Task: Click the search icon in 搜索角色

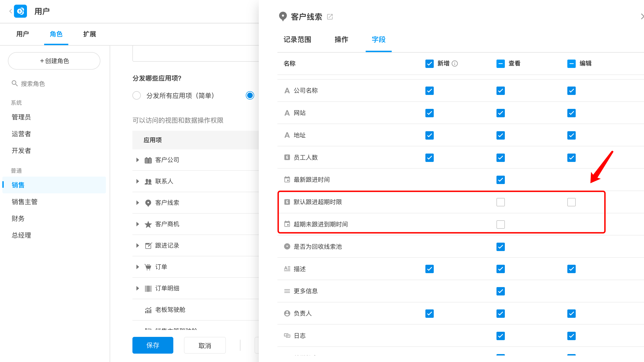Action: (x=15, y=83)
